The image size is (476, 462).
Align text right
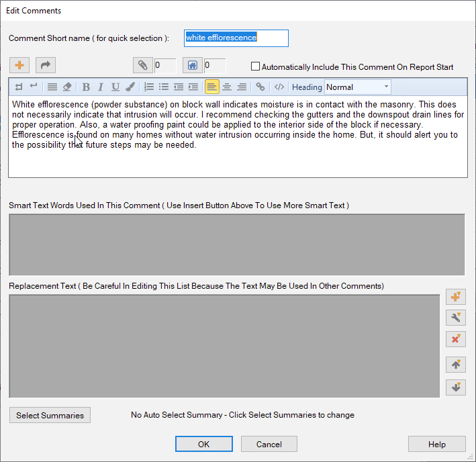(242, 87)
